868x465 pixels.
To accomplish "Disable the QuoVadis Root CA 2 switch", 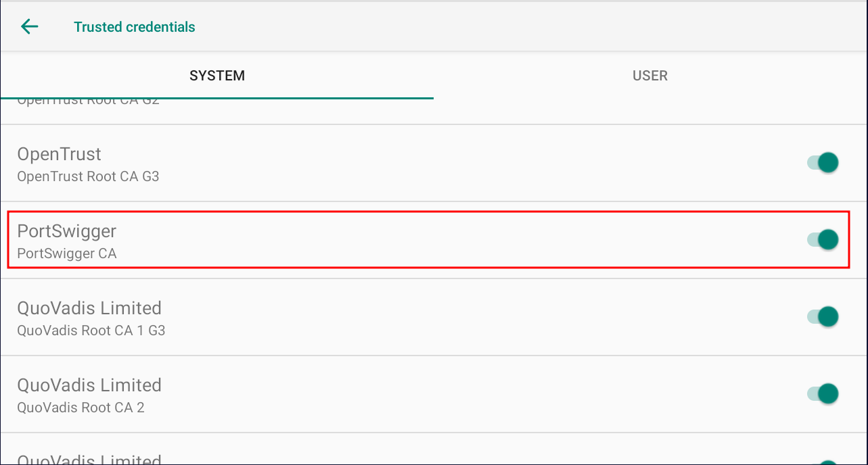I will coord(823,394).
